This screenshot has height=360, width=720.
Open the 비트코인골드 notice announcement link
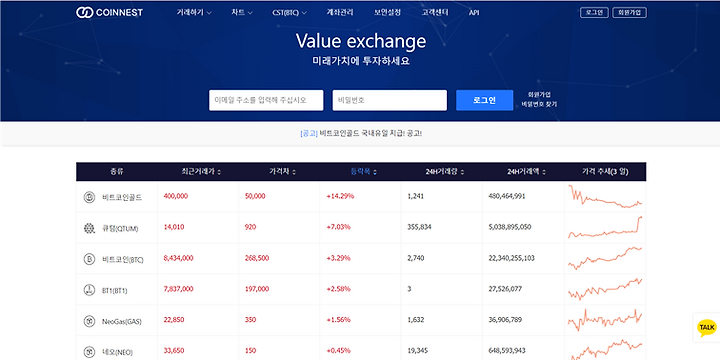361,134
